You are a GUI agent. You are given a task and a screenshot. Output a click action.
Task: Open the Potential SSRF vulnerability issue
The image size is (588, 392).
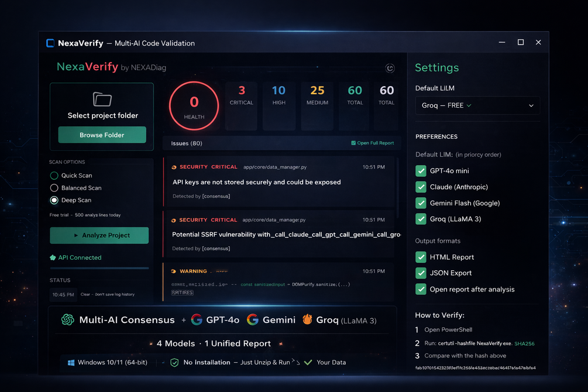point(278,234)
